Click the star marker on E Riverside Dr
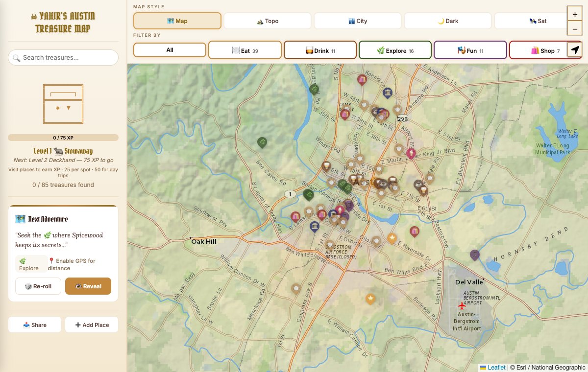 [392, 238]
